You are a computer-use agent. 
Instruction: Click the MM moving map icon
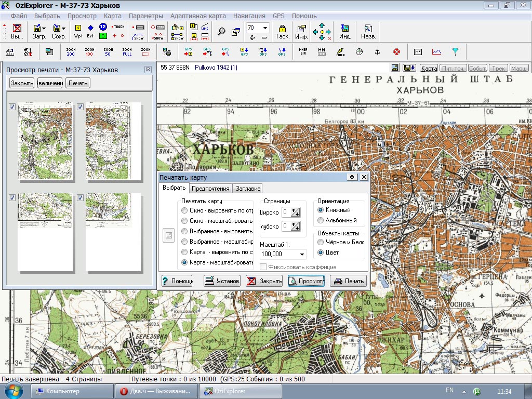(x=322, y=51)
